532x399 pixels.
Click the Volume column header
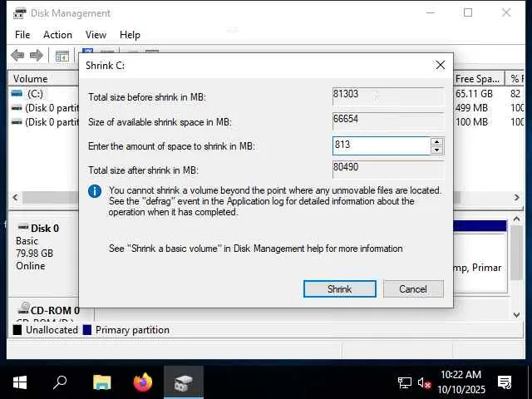click(44, 79)
